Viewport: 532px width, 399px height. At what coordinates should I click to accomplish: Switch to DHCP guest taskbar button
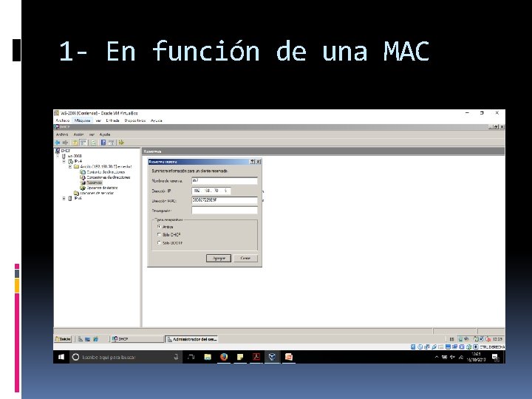(x=137, y=339)
